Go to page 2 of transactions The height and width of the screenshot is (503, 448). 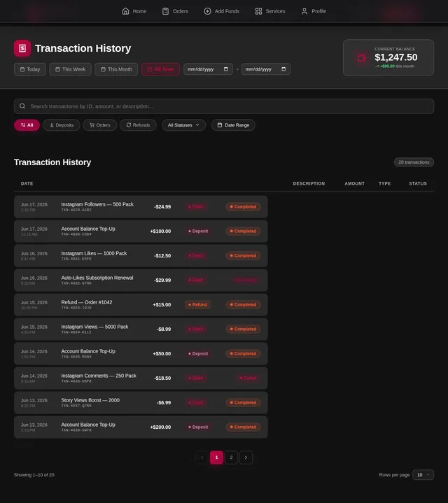[231, 458]
